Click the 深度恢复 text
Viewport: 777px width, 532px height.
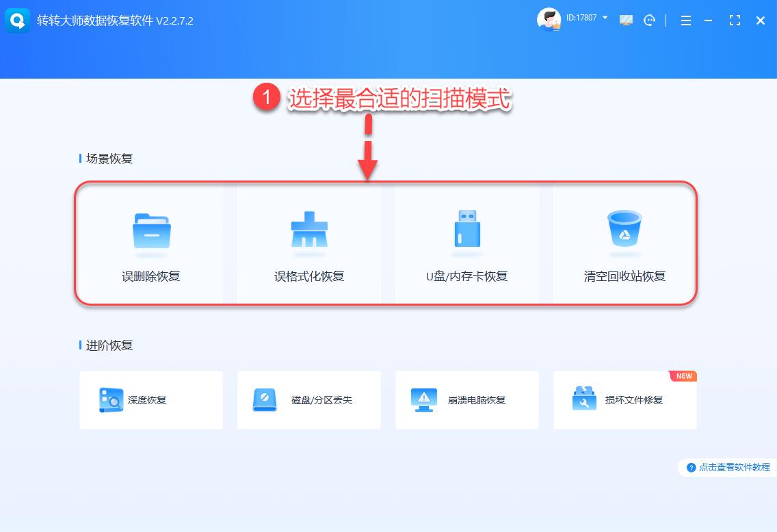(x=147, y=400)
